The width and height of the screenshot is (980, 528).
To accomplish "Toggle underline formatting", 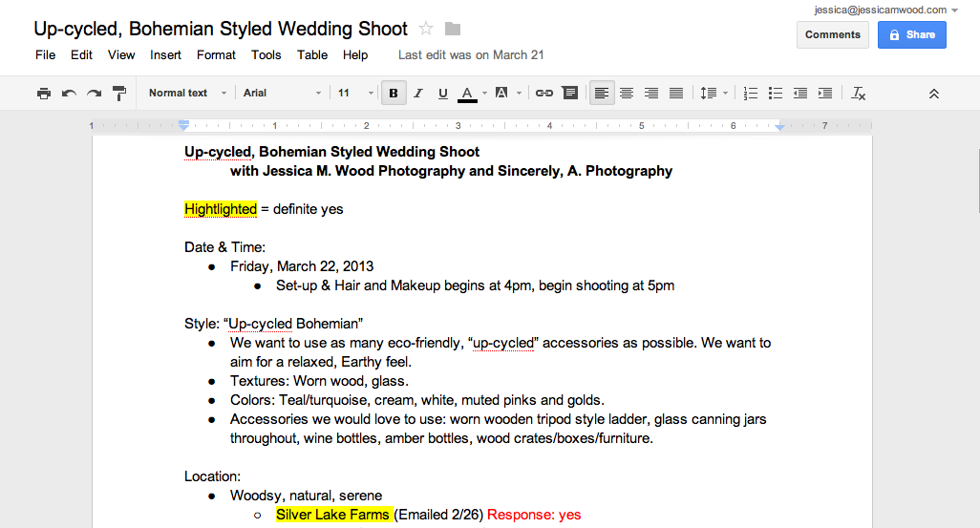I will click(x=442, y=94).
